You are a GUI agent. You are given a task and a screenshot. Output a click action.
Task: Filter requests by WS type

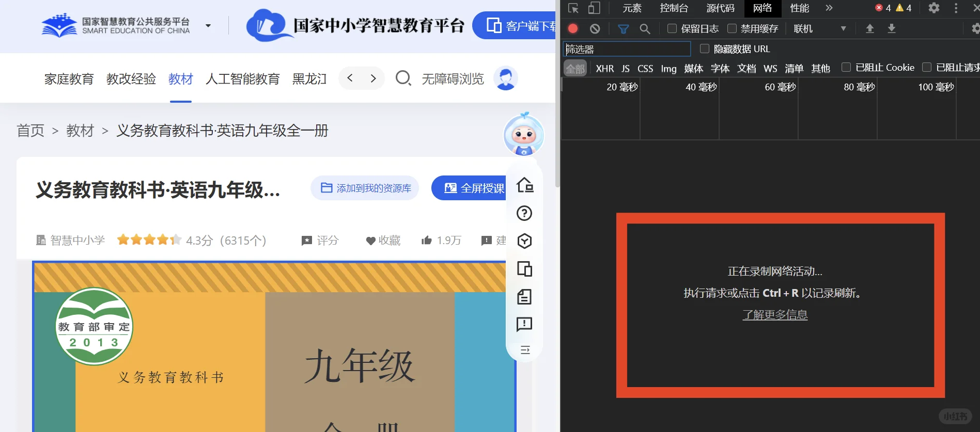click(x=770, y=69)
